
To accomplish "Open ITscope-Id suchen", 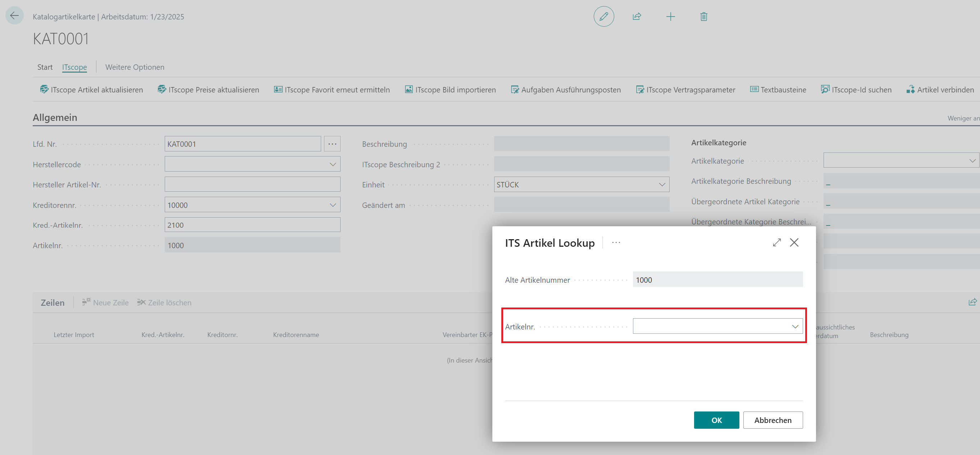I will [856, 90].
